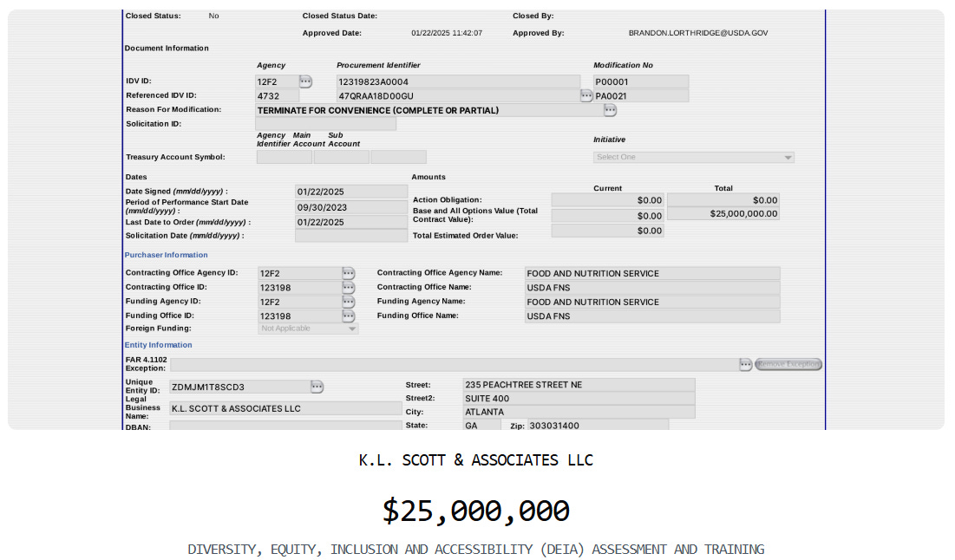Expand the Initiative dropdown arrow
The height and width of the screenshot is (560, 955).
click(788, 157)
